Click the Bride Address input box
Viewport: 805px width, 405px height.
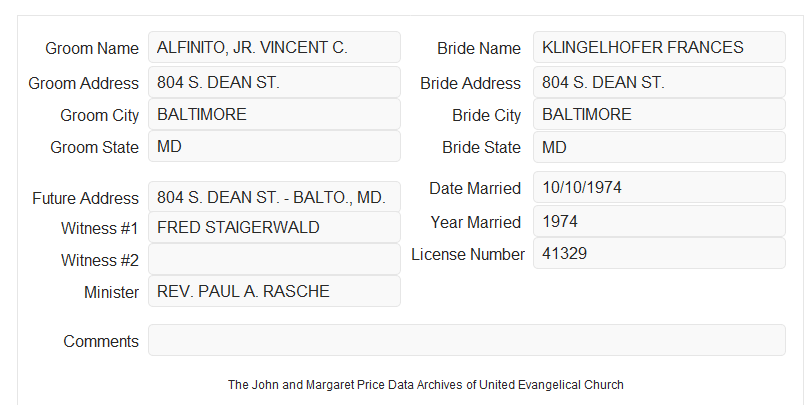659,82
